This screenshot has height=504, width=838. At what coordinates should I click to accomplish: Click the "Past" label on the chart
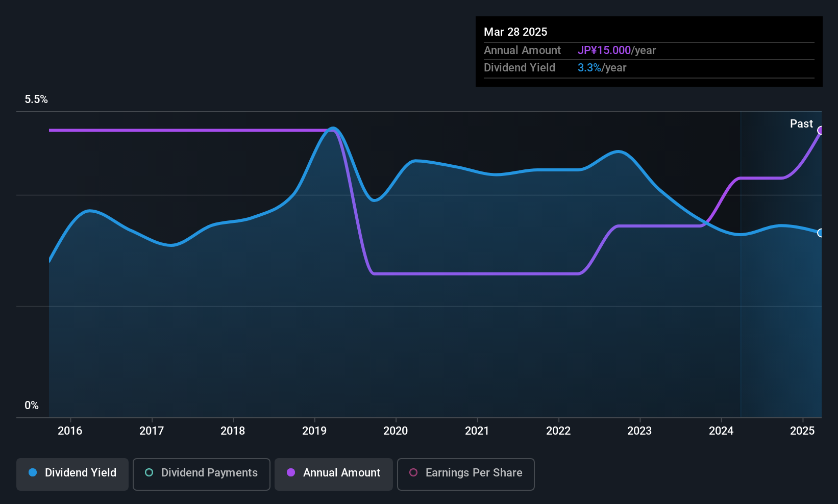click(801, 124)
